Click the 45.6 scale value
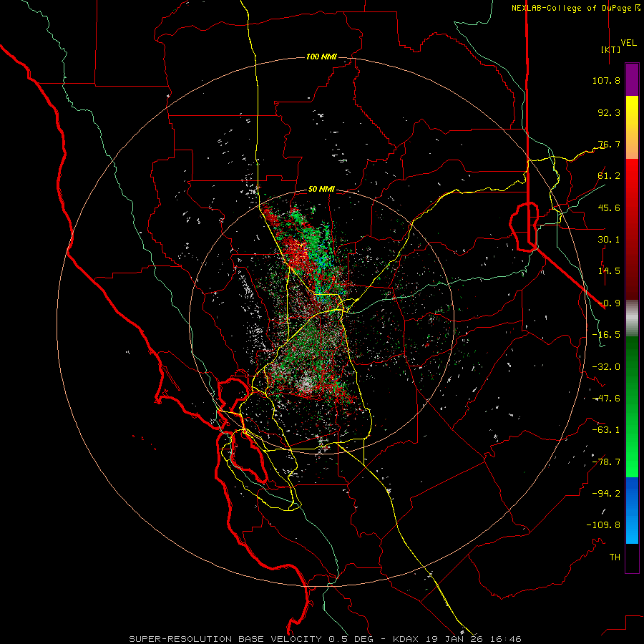This screenshot has width=644, height=644. 609,208
